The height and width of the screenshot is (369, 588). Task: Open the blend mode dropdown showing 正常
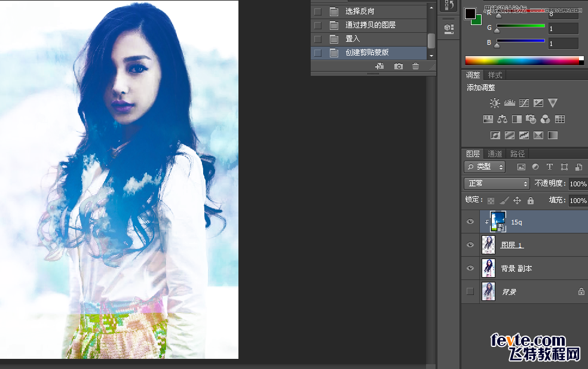(497, 183)
